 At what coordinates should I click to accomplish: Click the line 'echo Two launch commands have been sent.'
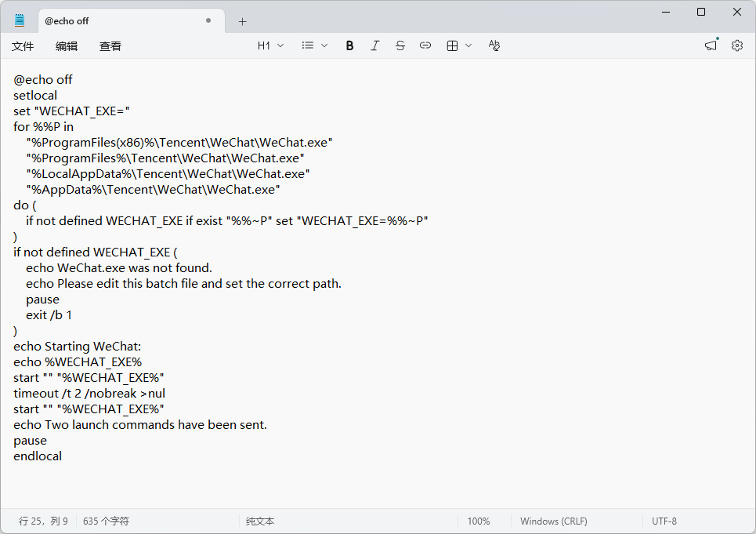click(140, 425)
